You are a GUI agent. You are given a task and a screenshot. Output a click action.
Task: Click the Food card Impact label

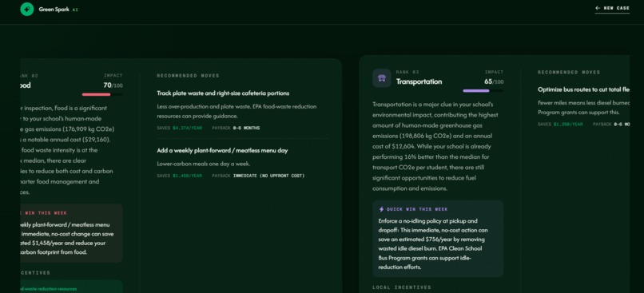113,76
